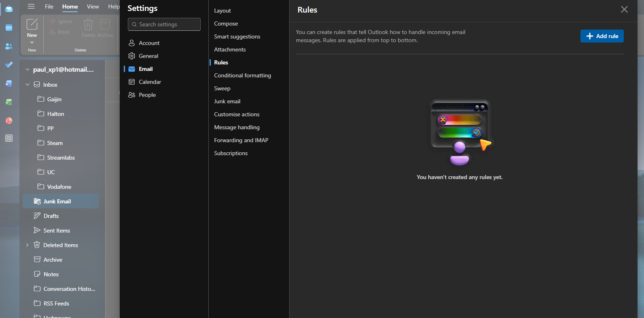Click the Add rule button
This screenshot has width=644, height=318.
coord(602,36)
